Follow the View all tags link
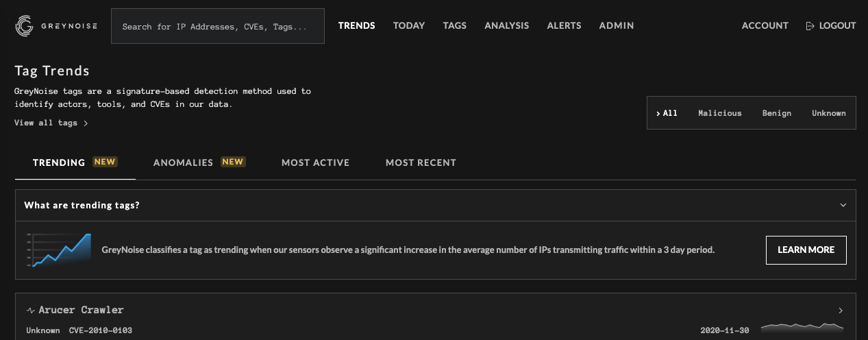This screenshot has height=340, width=868. [51, 123]
